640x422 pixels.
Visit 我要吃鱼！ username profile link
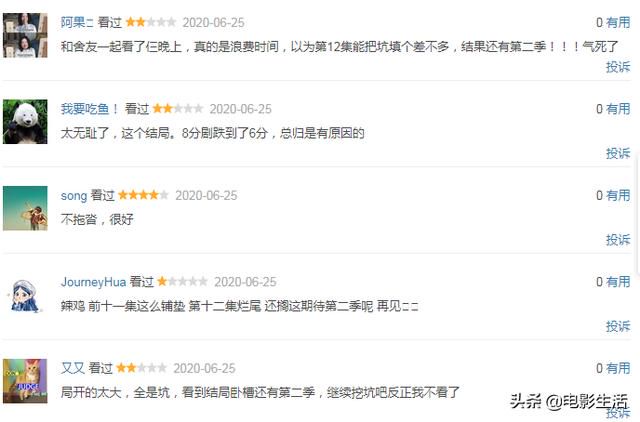point(90,109)
